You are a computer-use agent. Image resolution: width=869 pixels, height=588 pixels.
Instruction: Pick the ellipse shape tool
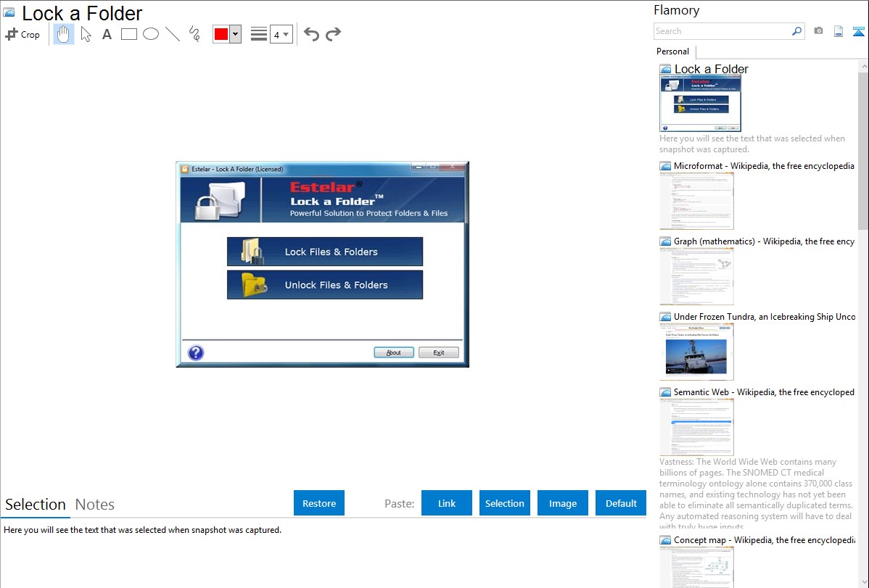[x=151, y=34]
